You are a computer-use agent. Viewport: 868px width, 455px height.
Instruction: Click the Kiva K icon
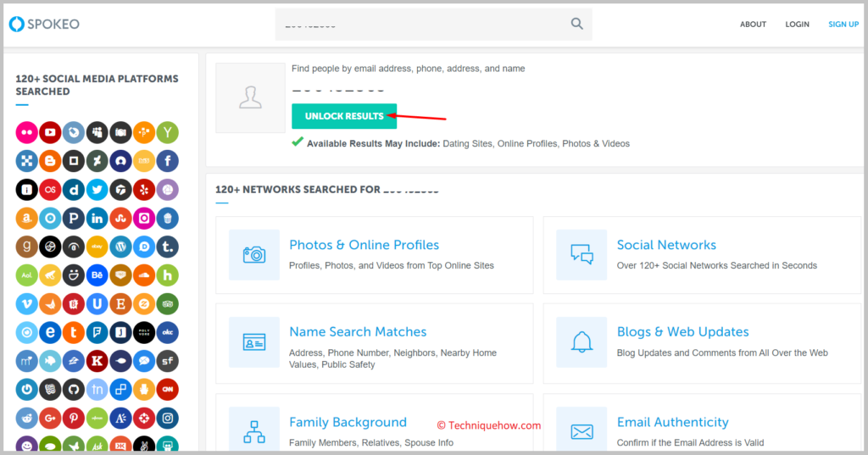click(x=97, y=362)
